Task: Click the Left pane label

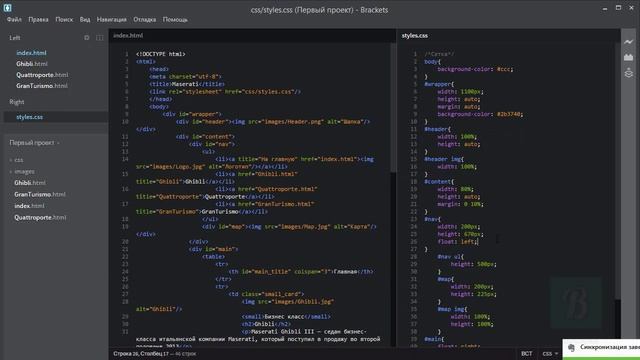Action: click(15, 38)
